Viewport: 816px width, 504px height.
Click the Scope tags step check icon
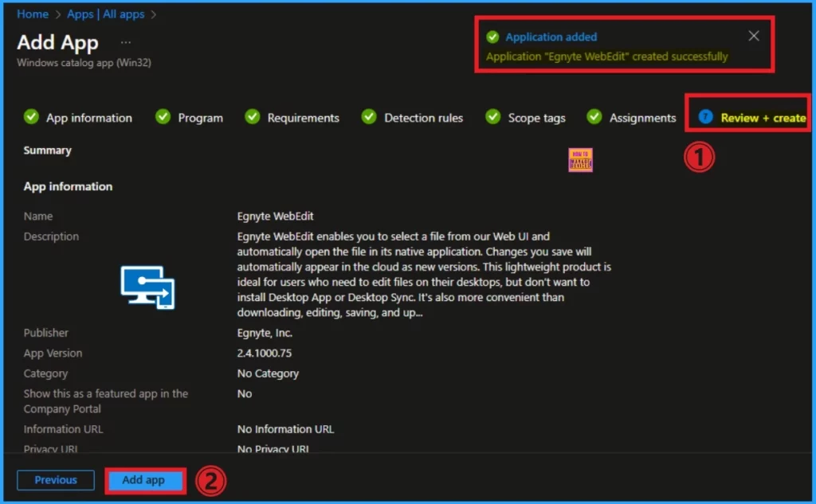492,116
